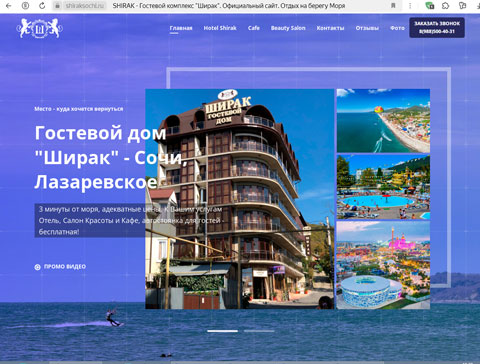Click the page title text in the address bar
The width and height of the screenshot is (480, 364).
coord(229,6)
